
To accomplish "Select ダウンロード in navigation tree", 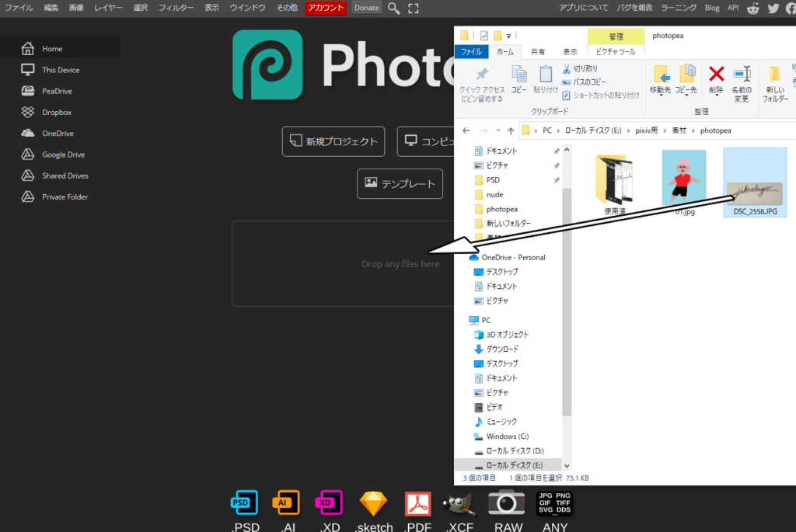I will point(502,349).
